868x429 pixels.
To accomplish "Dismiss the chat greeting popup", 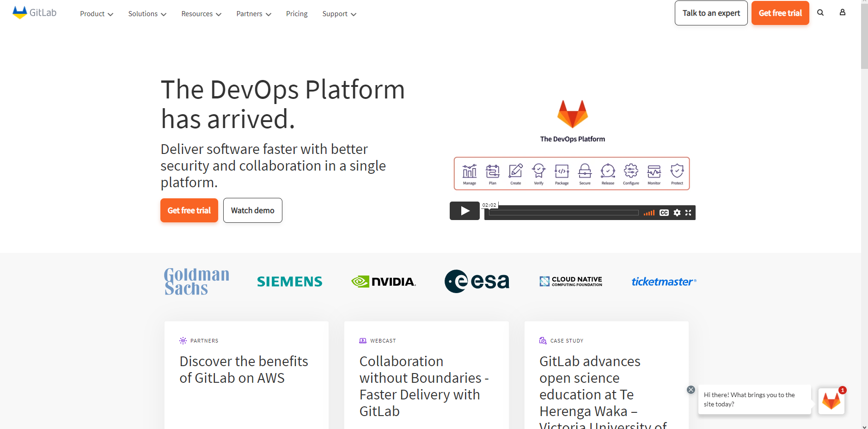I will [x=691, y=390].
